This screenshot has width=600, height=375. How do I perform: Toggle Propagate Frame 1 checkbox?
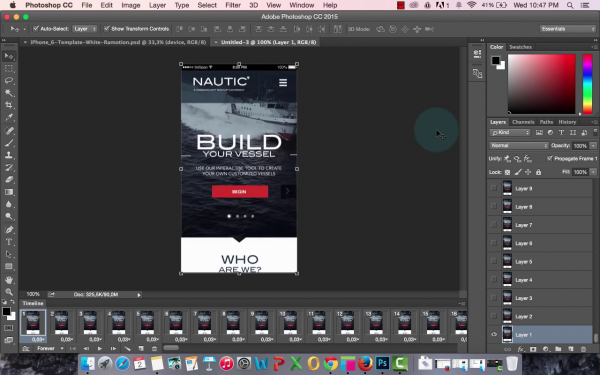[550, 158]
